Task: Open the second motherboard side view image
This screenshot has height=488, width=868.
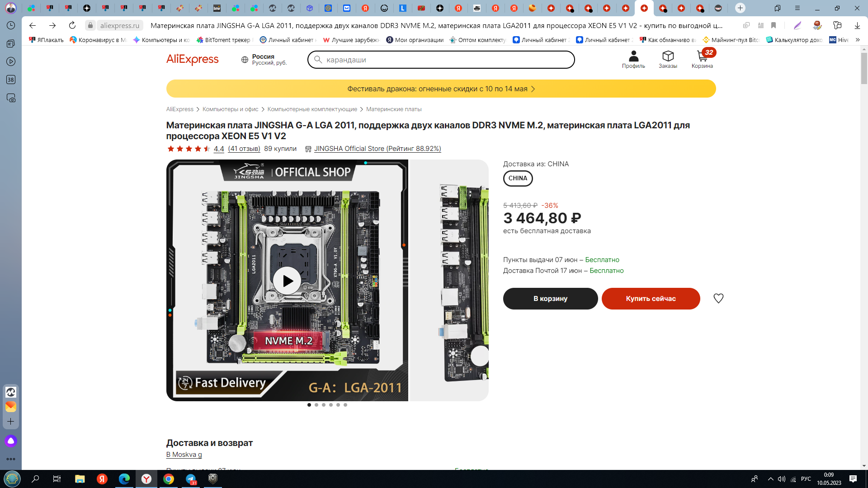Action: point(449,280)
